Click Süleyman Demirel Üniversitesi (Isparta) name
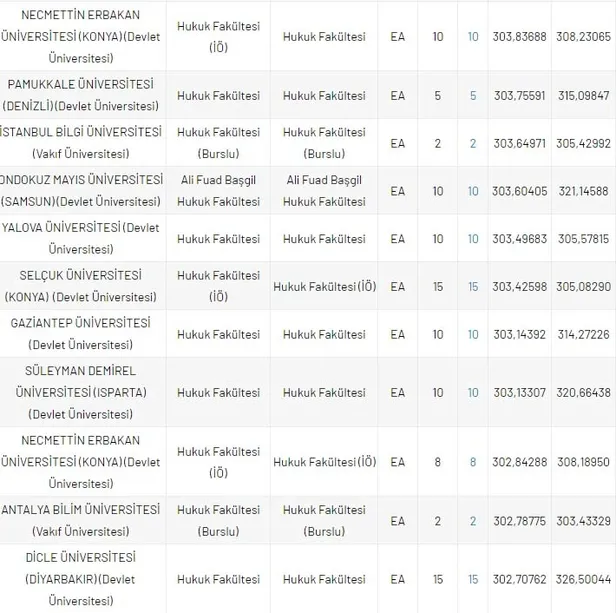 83,392
